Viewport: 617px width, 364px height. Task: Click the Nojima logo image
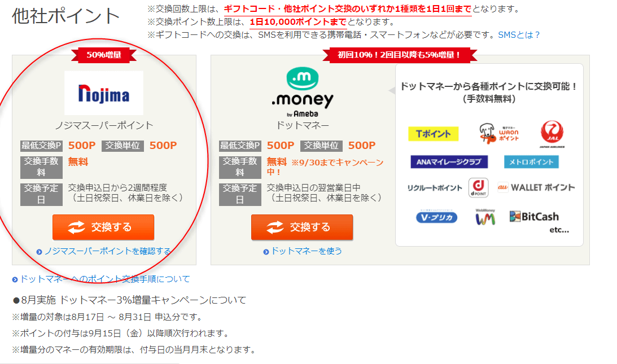click(104, 93)
